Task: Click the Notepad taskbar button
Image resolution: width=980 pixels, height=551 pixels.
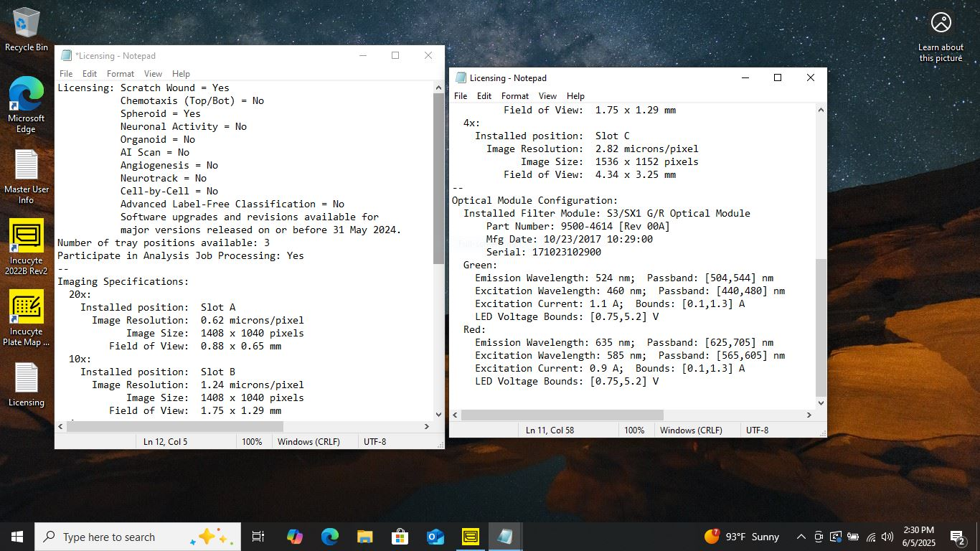Action: pyautogui.click(x=505, y=537)
